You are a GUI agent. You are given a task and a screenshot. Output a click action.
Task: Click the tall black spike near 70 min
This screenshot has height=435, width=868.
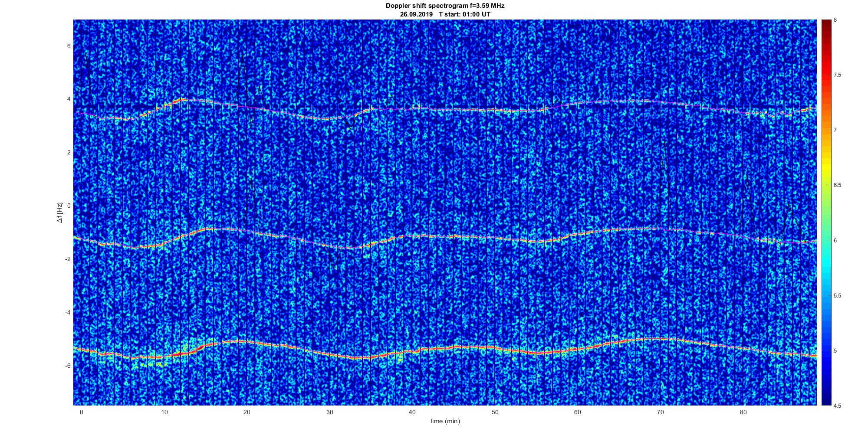pyautogui.click(x=664, y=184)
